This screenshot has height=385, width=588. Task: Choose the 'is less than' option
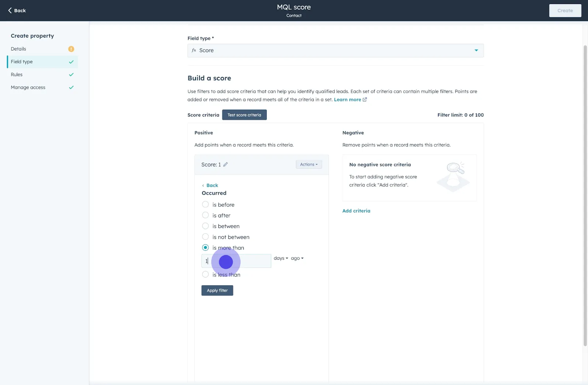pyautogui.click(x=205, y=274)
